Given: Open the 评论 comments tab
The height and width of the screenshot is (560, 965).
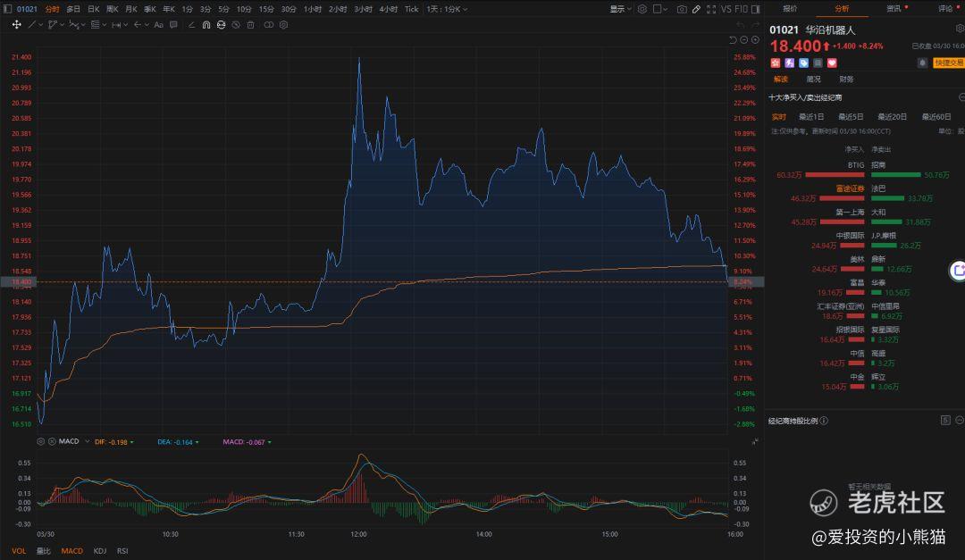Looking at the screenshot, I should 945,9.
